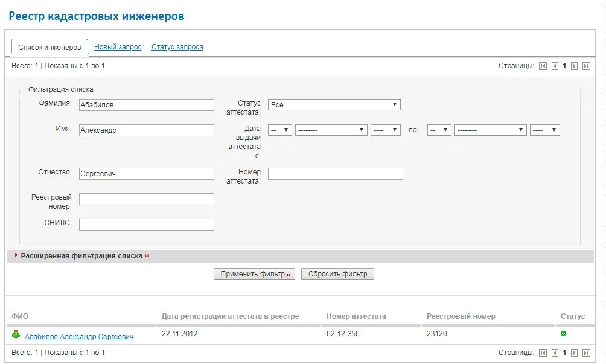Switch to the Статус запроса tab
Screen dimensions: 606x364
(177, 47)
